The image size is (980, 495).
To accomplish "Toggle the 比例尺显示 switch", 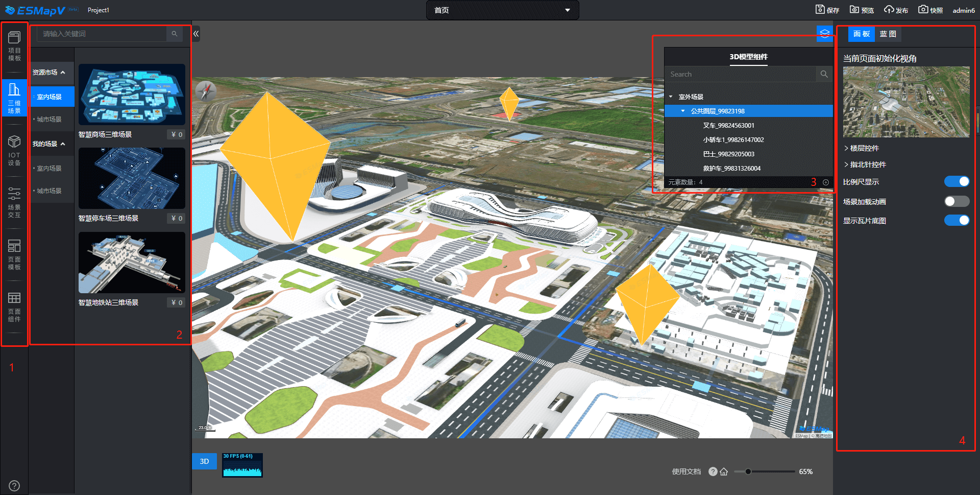I will [956, 182].
